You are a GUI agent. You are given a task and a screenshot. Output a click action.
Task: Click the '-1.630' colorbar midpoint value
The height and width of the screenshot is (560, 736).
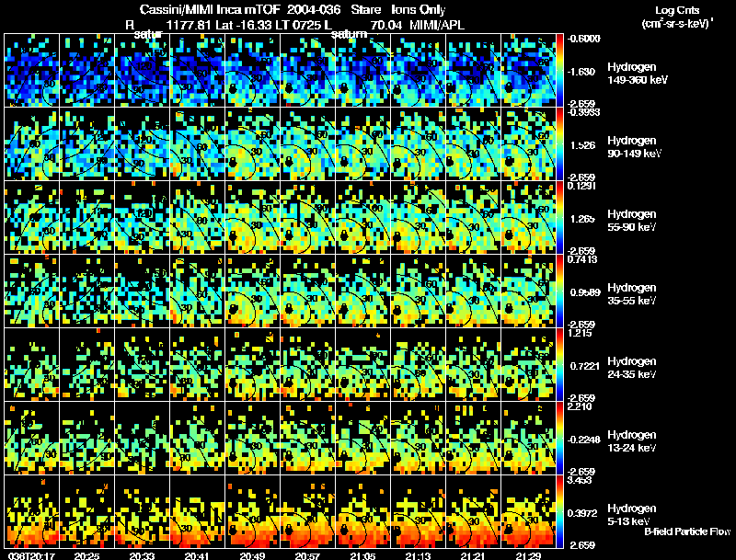click(582, 72)
